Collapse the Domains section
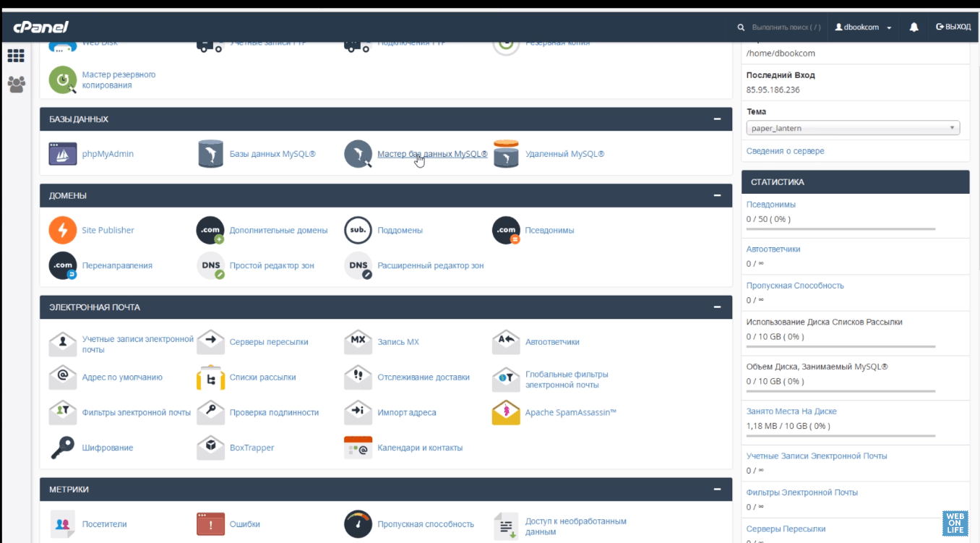 (717, 196)
